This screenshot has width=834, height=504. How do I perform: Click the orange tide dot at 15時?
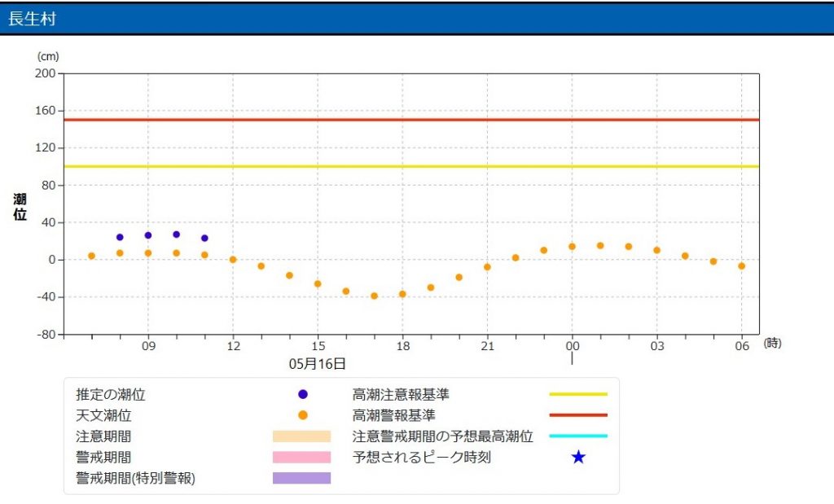coord(318,284)
